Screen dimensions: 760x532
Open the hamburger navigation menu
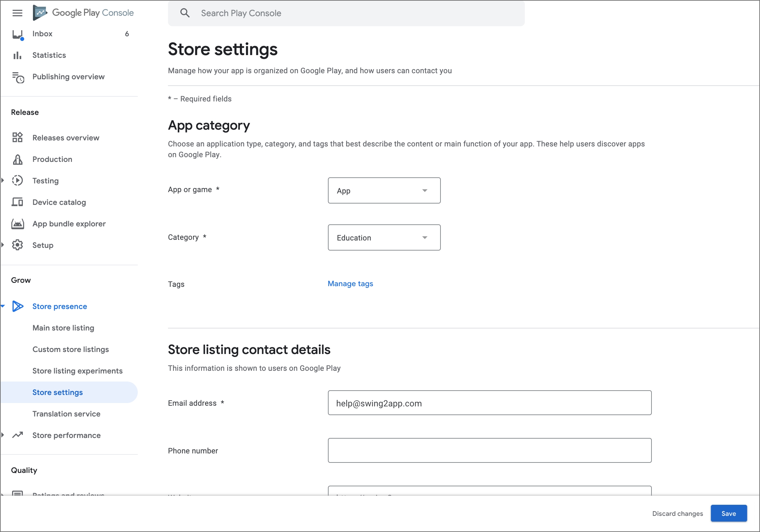click(x=17, y=13)
